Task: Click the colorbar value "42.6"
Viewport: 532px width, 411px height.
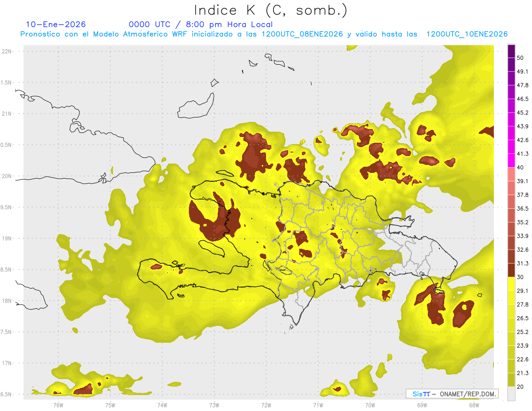Action: pos(522,140)
